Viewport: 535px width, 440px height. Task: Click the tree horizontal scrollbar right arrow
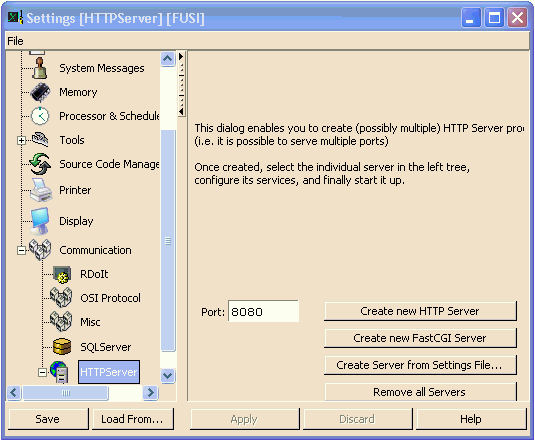[150, 393]
